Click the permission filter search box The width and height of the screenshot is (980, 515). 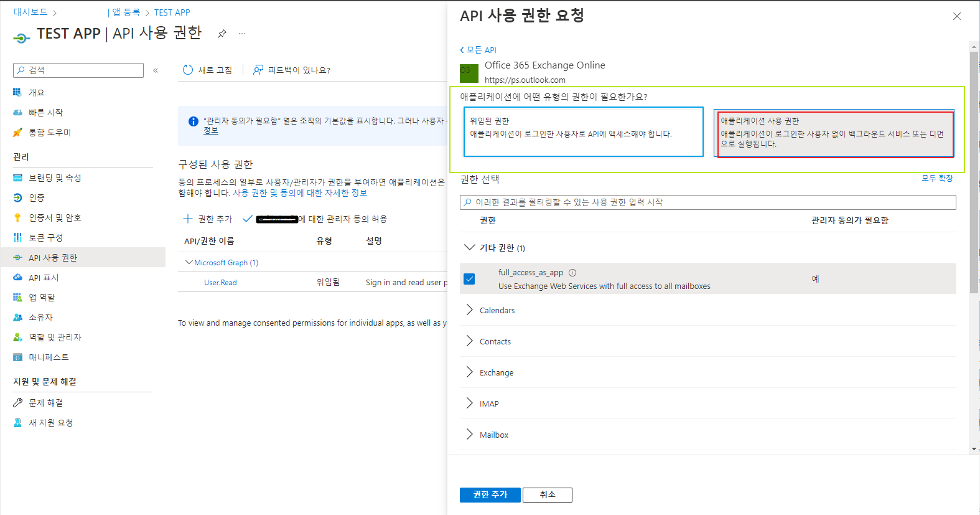(708, 202)
